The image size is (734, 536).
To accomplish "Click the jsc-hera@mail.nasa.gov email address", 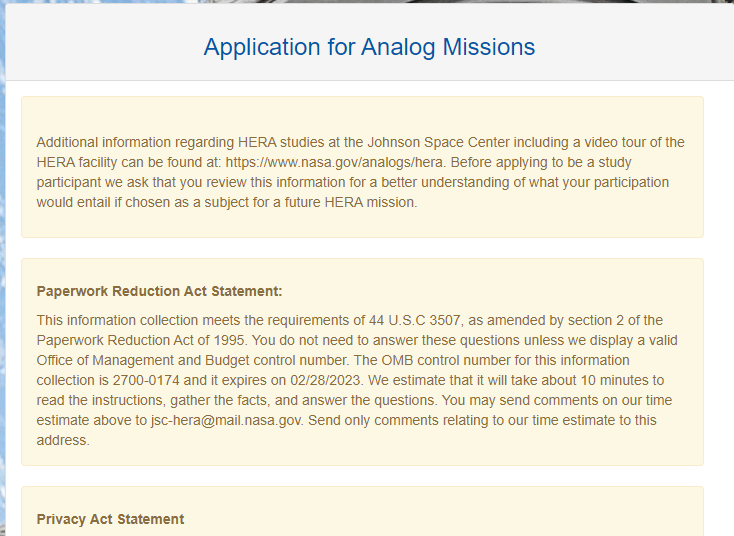I will 225,420.
